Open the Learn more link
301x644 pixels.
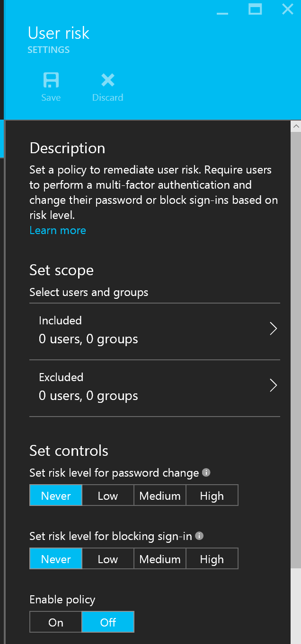pos(58,230)
